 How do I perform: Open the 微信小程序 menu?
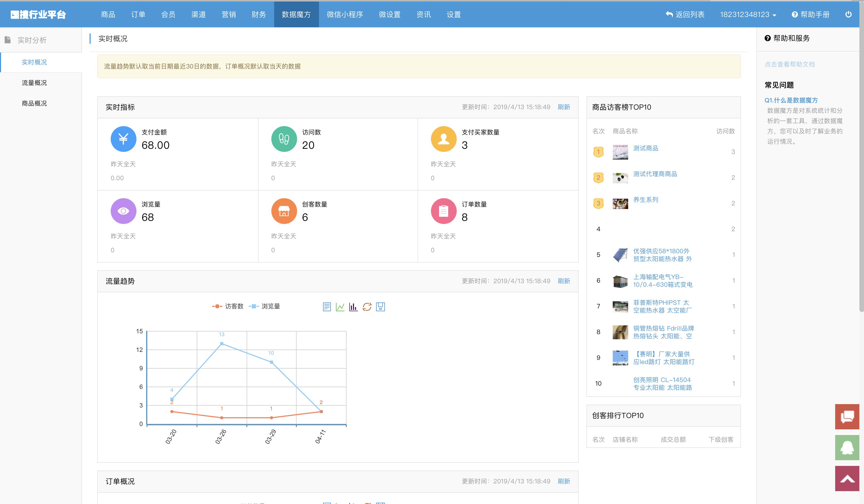345,14
